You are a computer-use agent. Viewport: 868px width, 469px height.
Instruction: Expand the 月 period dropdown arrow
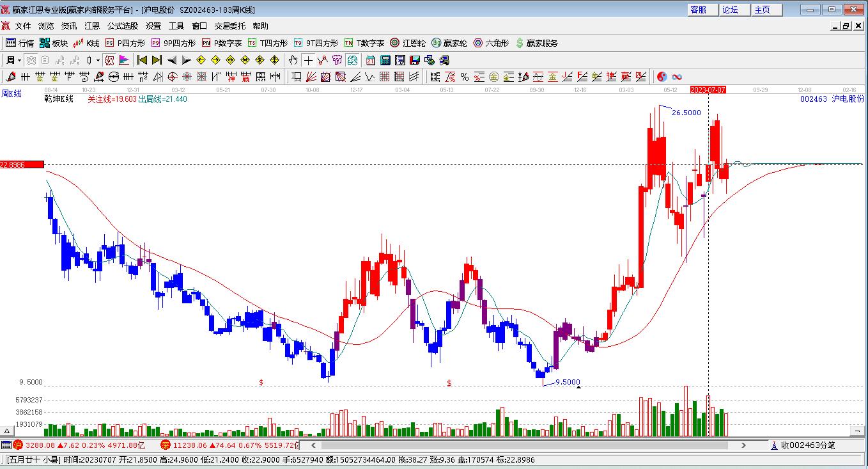coord(19,60)
